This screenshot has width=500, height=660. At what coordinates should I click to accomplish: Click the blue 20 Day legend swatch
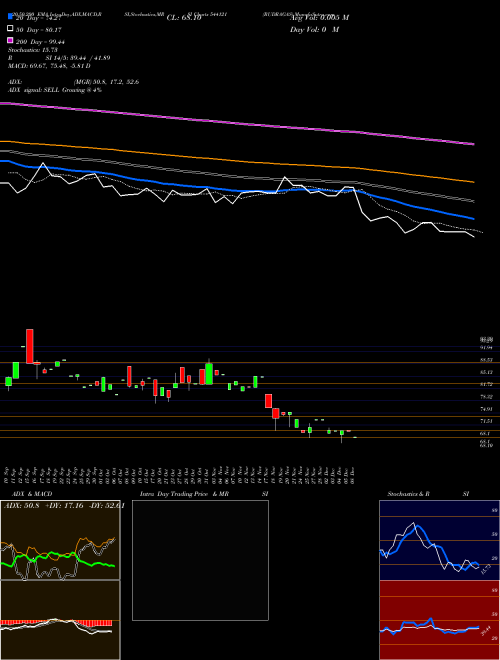[10, 17]
